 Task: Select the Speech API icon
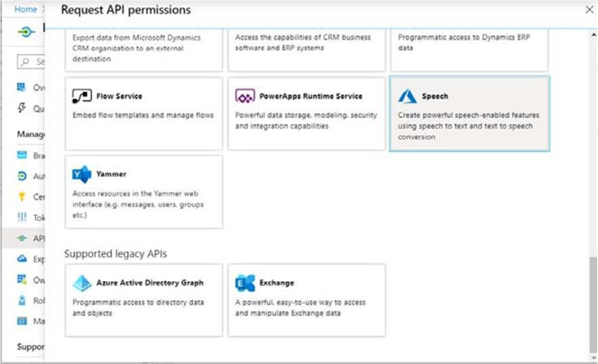coord(408,96)
